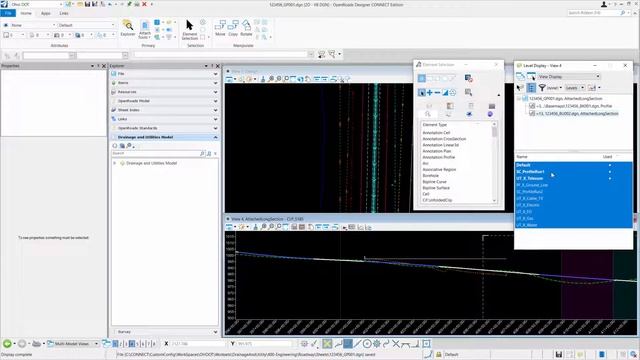Activate the Element Selection ribbon tool
This screenshot has width=640, height=360.
[x=190, y=29]
